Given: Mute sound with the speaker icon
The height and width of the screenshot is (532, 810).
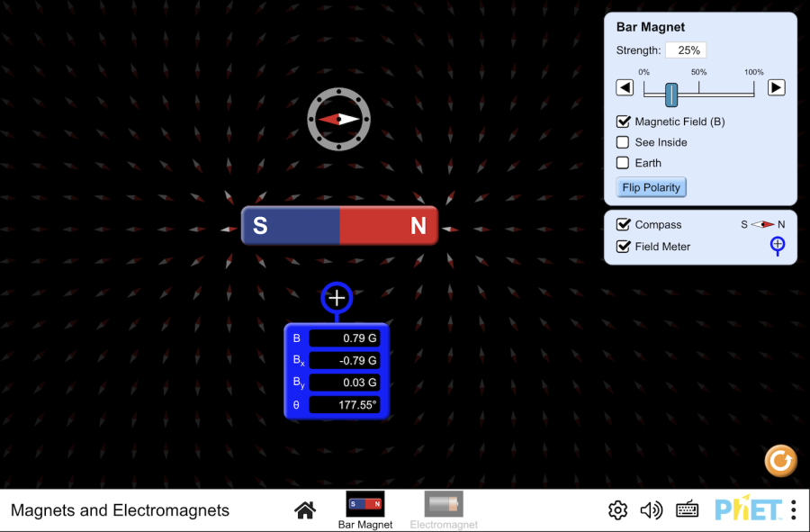Looking at the screenshot, I should 651,510.
